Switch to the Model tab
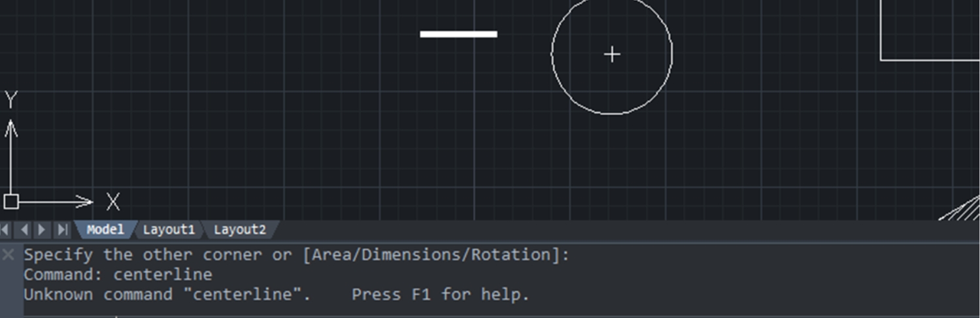The image size is (980, 318). pos(105,230)
